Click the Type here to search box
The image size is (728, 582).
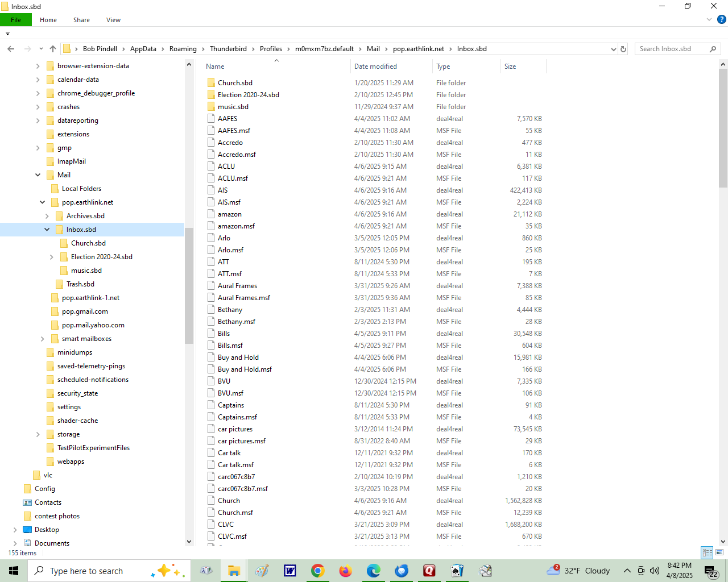pos(108,571)
